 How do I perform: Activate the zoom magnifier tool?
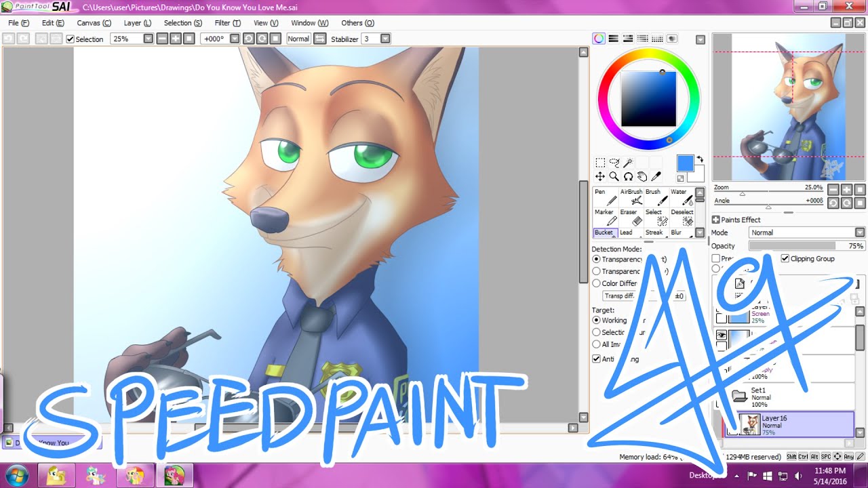click(x=614, y=176)
